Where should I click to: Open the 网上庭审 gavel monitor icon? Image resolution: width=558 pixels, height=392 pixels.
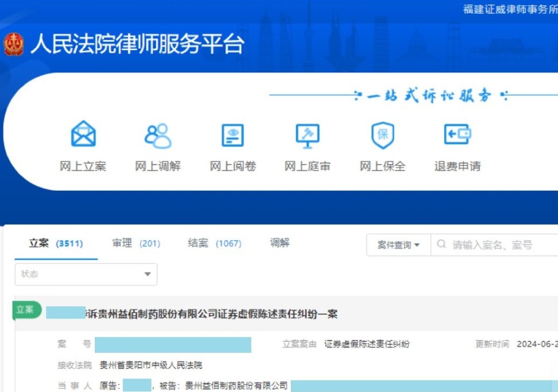coord(307,136)
